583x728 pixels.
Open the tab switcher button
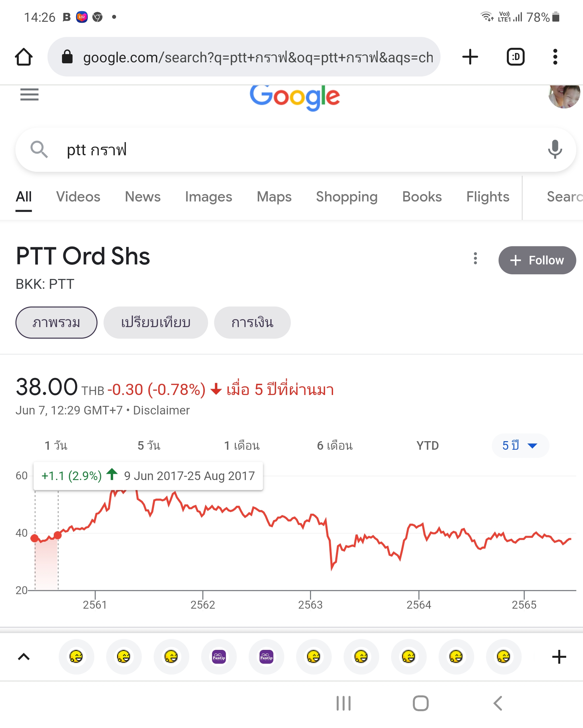pos(515,57)
